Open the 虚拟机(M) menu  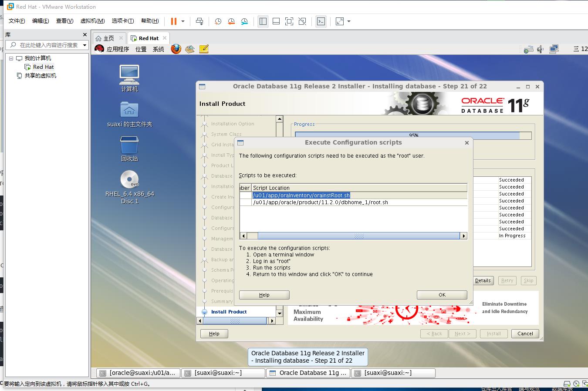click(x=92, y=21)
